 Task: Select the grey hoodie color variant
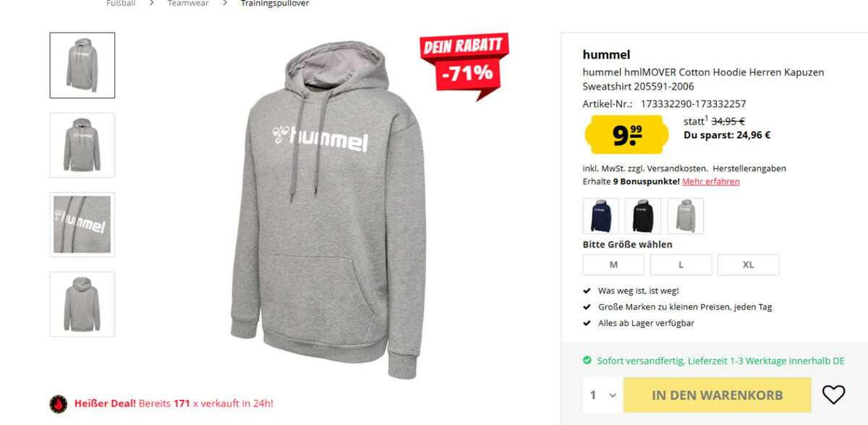click(x=686, y=216)
